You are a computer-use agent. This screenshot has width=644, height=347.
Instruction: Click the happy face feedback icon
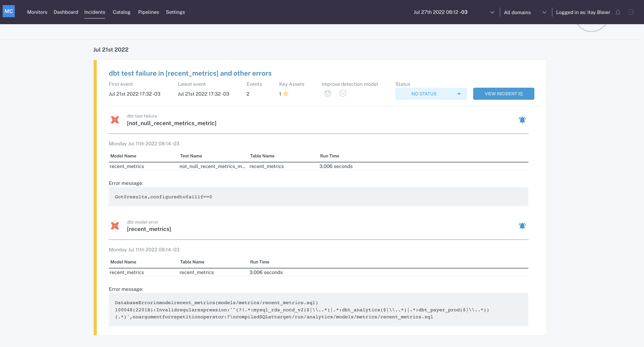click(327, 93)
